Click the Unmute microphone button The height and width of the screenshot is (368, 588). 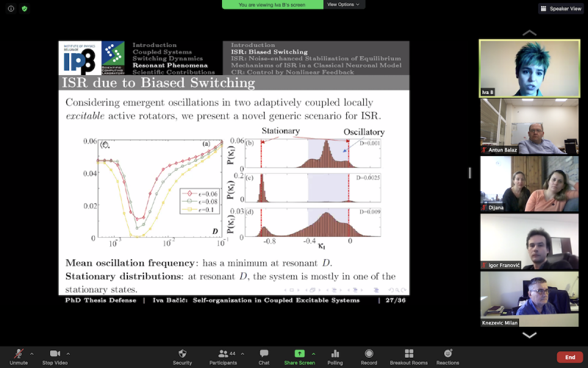[x=18, y=357]
